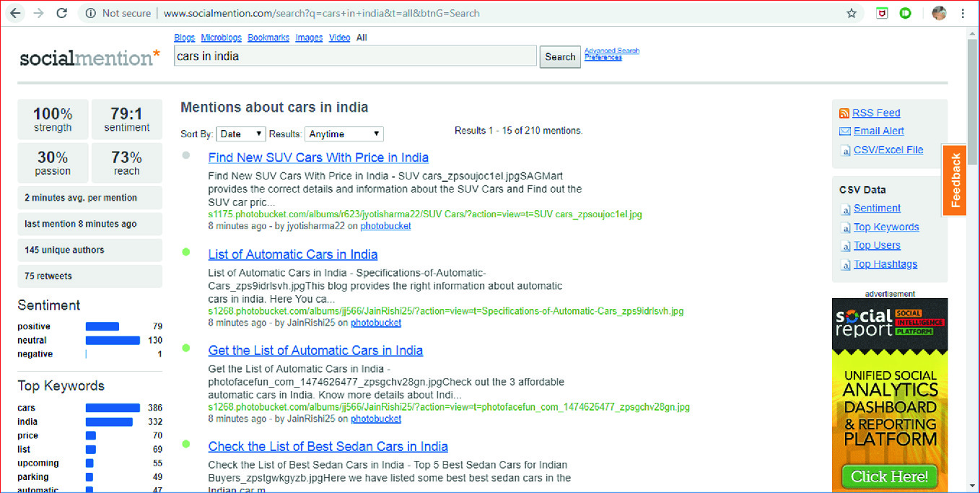This screenshot has height=493, width=980.
Task: Go back using the browser back arrow
Action: tap(15, 13)
